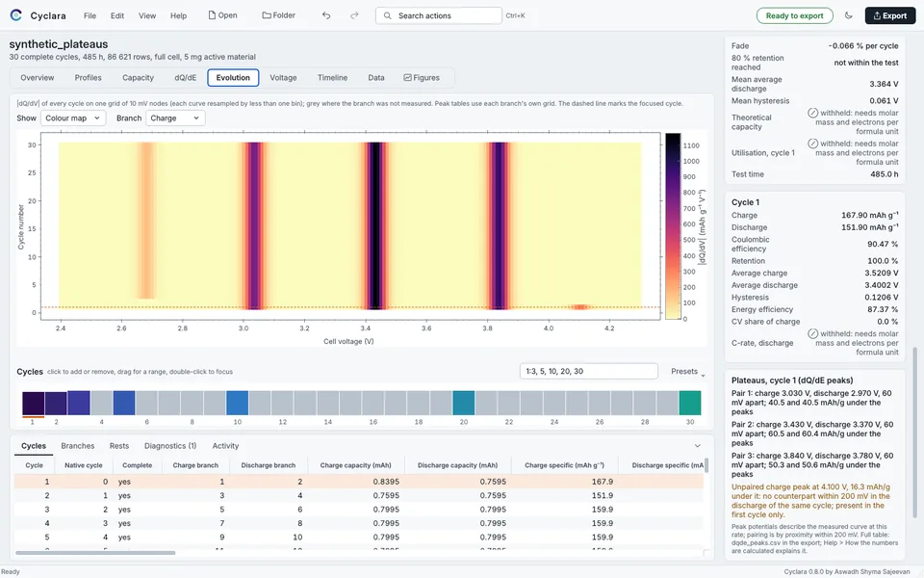Viewport: 924px width, 578px height.
Task: Toggle the cycle 30 swatch
Action: point(690,404)
